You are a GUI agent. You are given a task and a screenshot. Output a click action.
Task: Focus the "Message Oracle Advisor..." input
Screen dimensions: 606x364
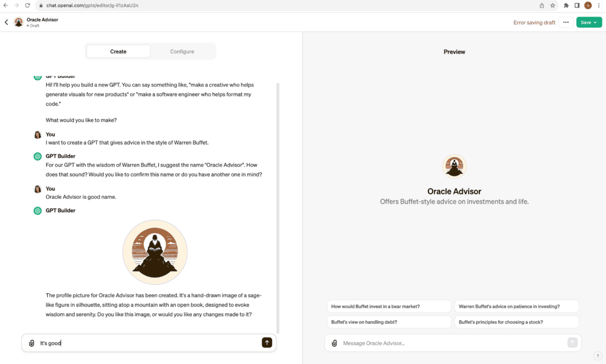453,343
